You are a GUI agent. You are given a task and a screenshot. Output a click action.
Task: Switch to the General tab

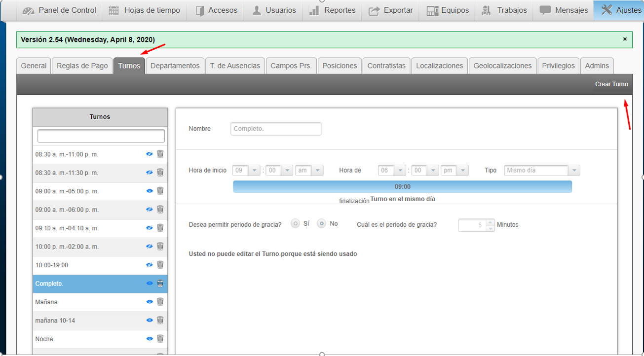(x=34, y=66)
